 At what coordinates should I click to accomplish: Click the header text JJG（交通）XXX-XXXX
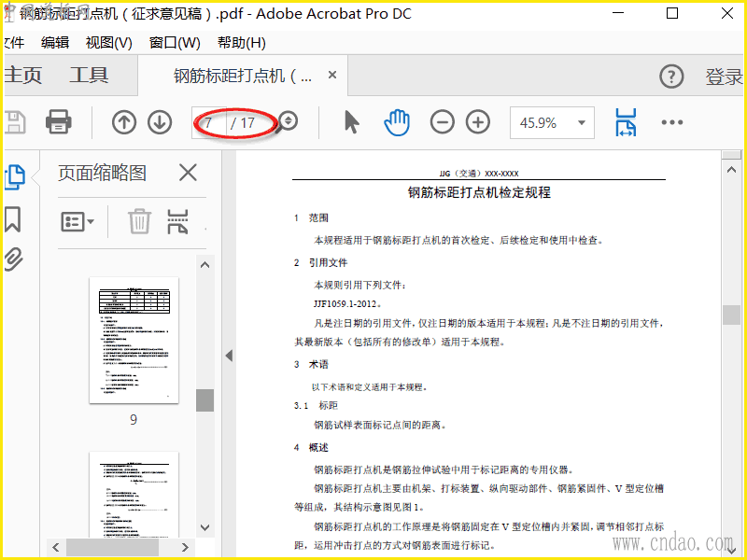(479, 174)
